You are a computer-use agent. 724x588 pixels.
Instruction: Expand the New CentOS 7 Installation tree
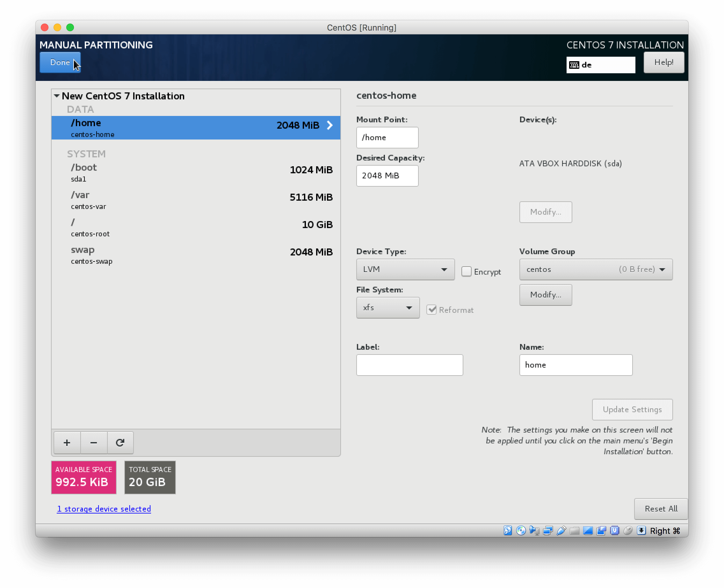coord(56,96)
